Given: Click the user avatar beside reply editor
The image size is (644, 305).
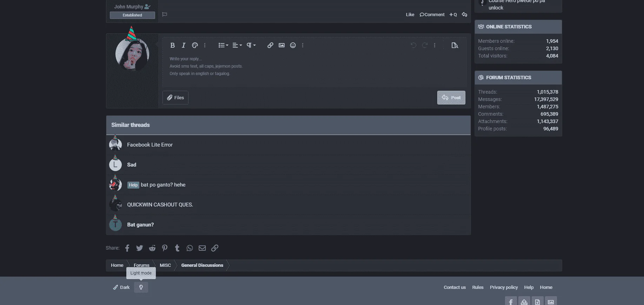Looking at the screenshot, I should pos(132,54).
